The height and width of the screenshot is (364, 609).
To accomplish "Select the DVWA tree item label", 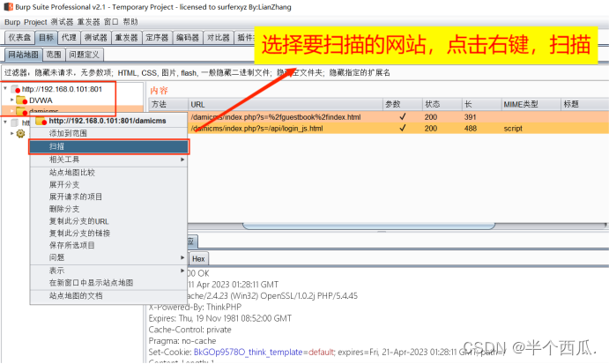I will pyautogui.click(x=41, y=100).
